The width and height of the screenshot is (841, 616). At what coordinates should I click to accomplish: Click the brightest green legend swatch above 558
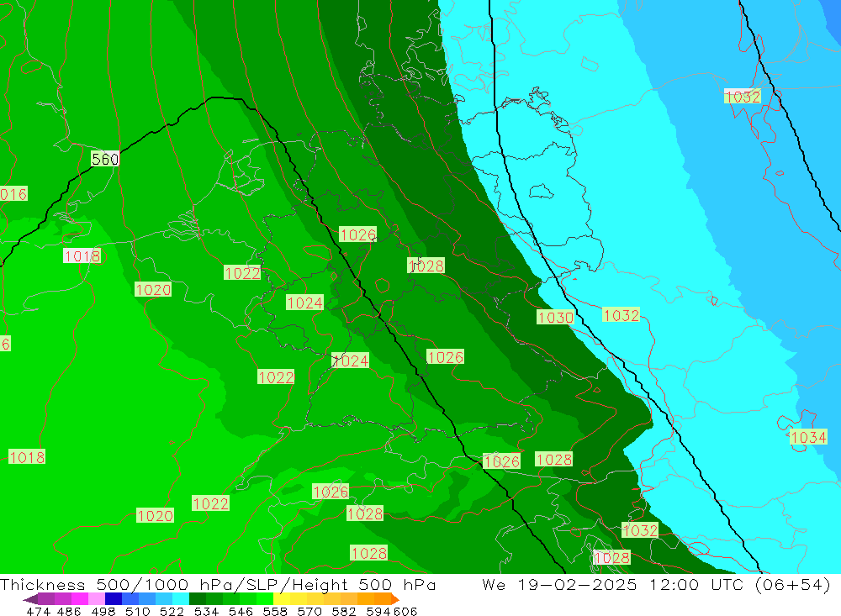[265, 599]
